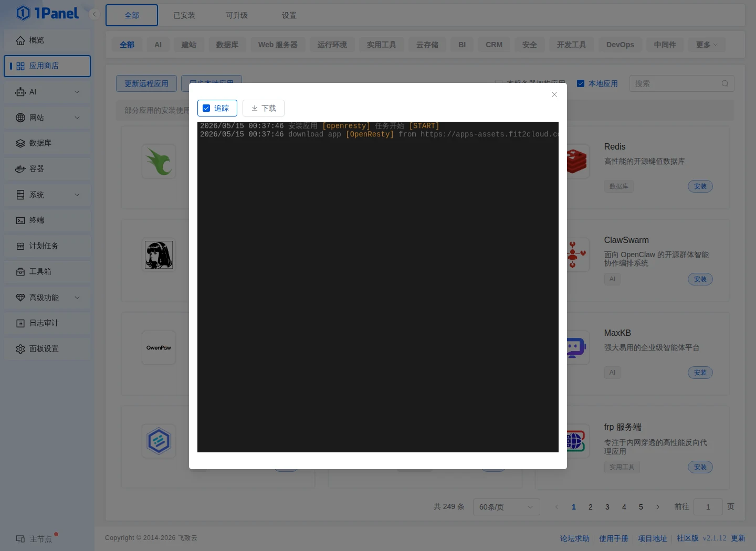Switch to the 设置 tab

pos(289,15)
